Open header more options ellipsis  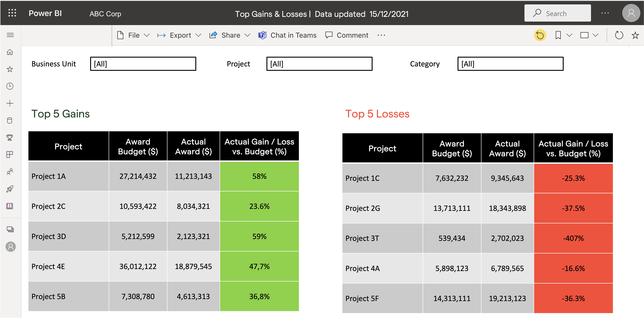605,13
